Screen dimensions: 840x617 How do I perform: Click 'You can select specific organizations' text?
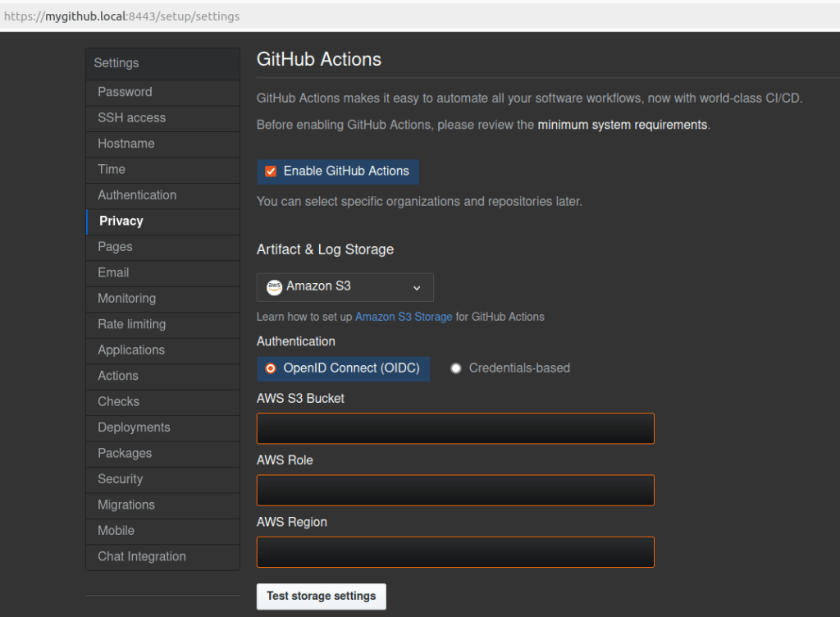click(419, 202)
